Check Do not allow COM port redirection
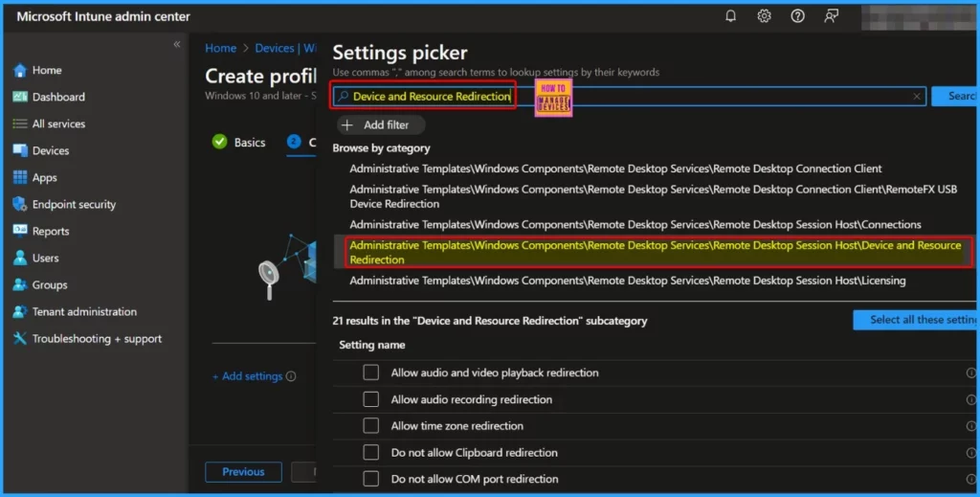The height and width of the screenshot is (497, 980). [371, 479]
